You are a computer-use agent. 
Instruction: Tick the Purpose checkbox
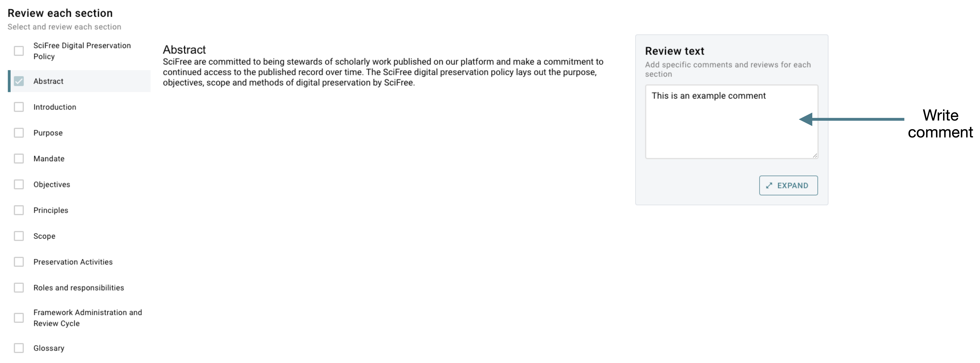click(19, 133)
